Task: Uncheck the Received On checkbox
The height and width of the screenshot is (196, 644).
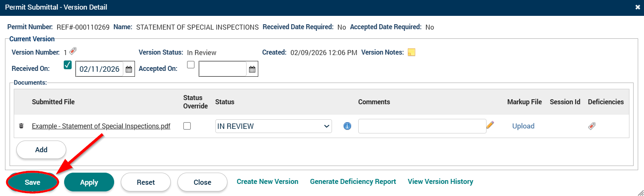Action: (x=68, y=65)
